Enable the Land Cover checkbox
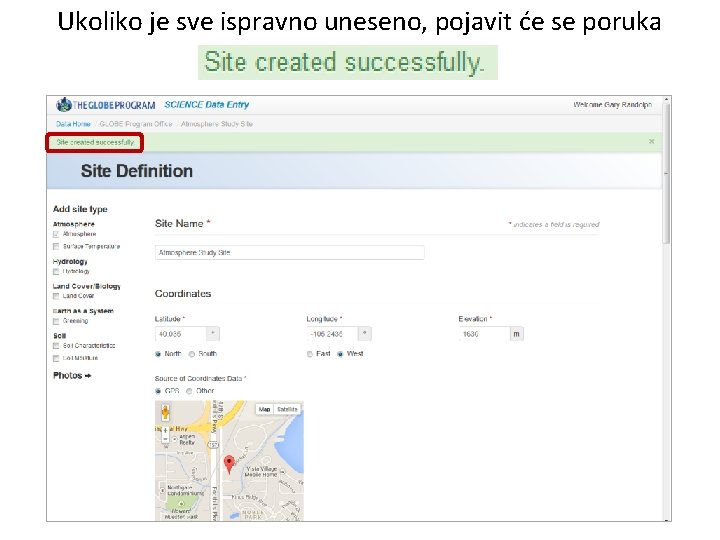This screenshot has width=720, height=540. pyautogui.click(x=56, y=296)
